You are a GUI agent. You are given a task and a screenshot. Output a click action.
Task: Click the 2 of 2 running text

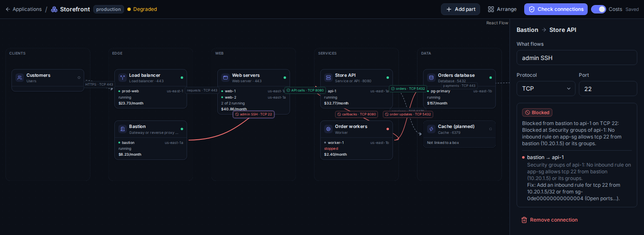click(233, 103)
